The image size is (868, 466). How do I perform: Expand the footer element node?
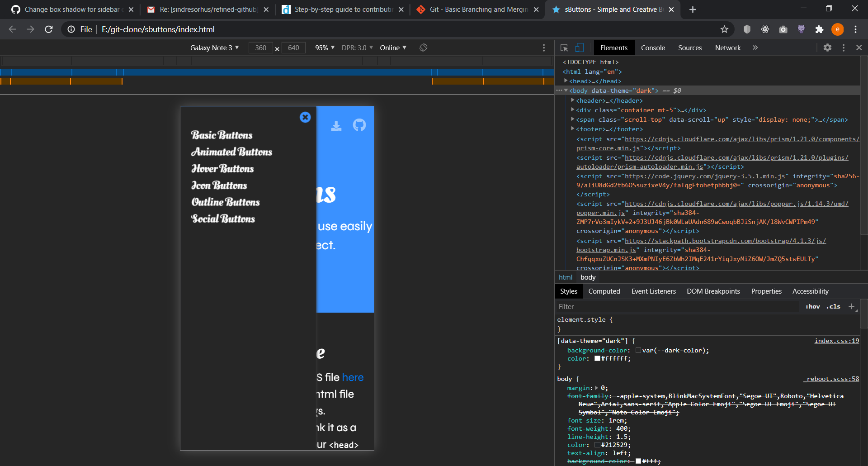point(573,129)
